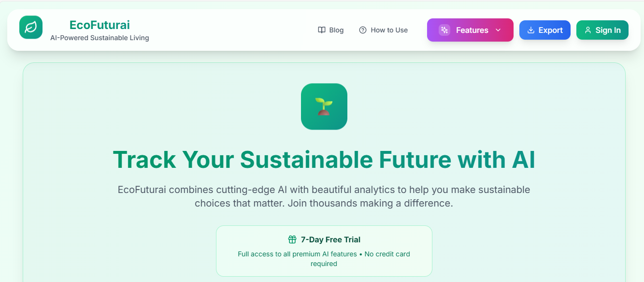The image size is (644, 282).
Task: Click the Export button
Action: (544, 30)
